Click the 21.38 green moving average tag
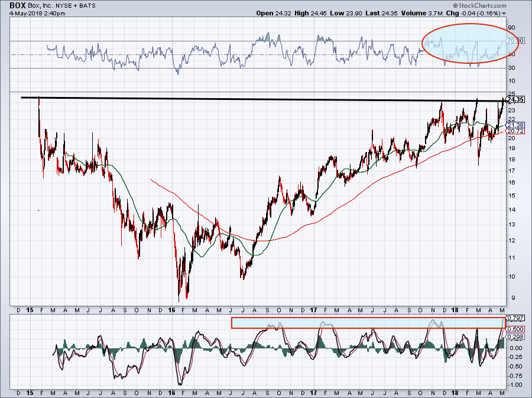532x398 pixels. point(515,125)
